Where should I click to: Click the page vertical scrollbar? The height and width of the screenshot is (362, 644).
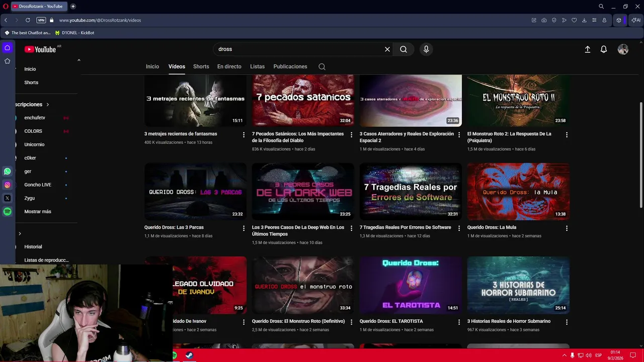click(640, 154)
